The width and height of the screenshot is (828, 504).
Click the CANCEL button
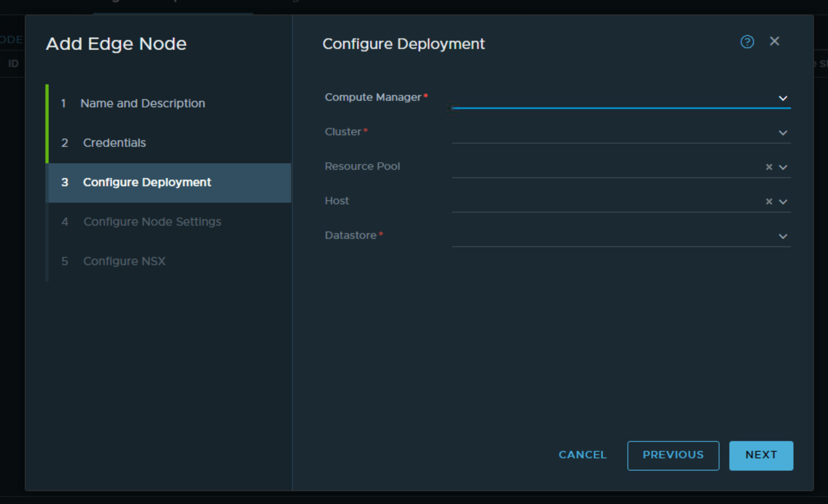click(x=582, y=455)
